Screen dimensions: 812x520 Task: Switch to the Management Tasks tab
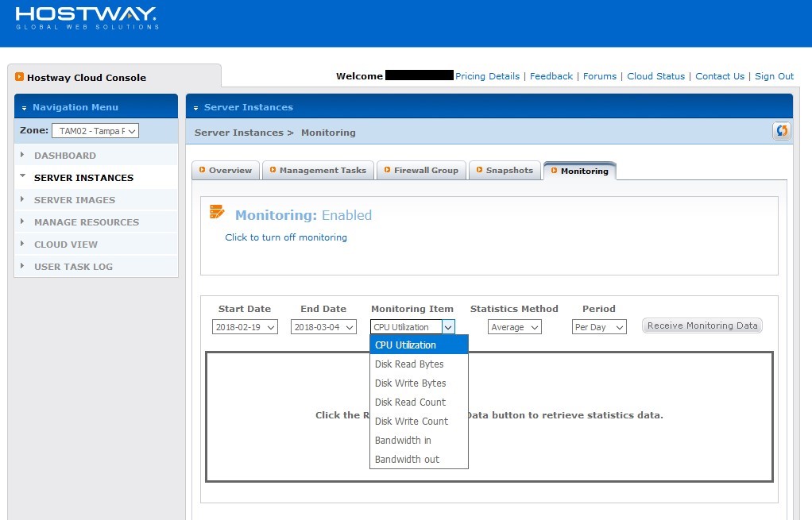pos(319,170)
